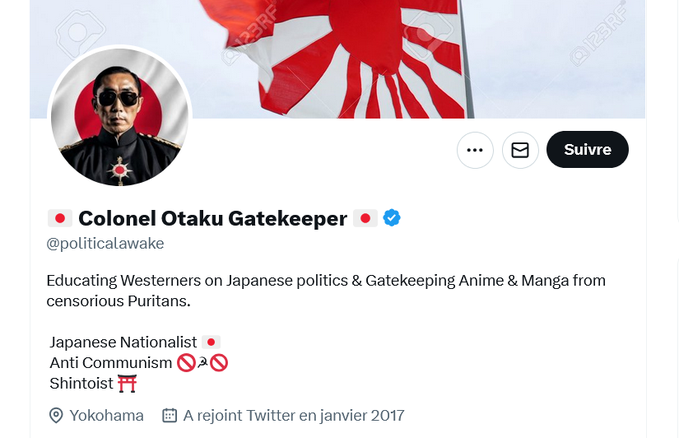Click the torii gate emoji beside Shintoist

point(127,383)
